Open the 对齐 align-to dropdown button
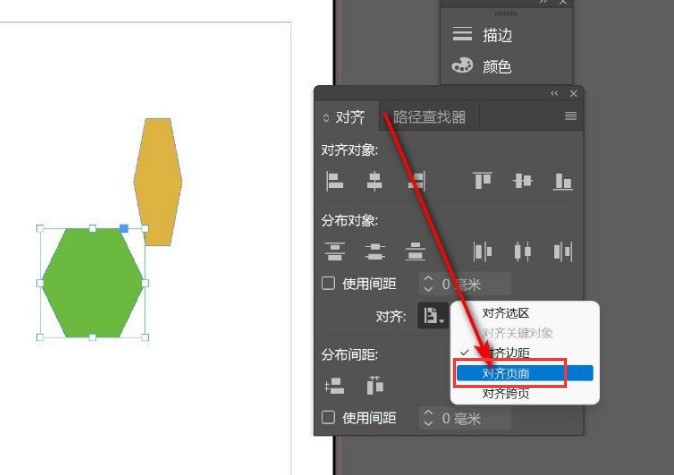This screenshot has height=475, width=674. point(434,316)
